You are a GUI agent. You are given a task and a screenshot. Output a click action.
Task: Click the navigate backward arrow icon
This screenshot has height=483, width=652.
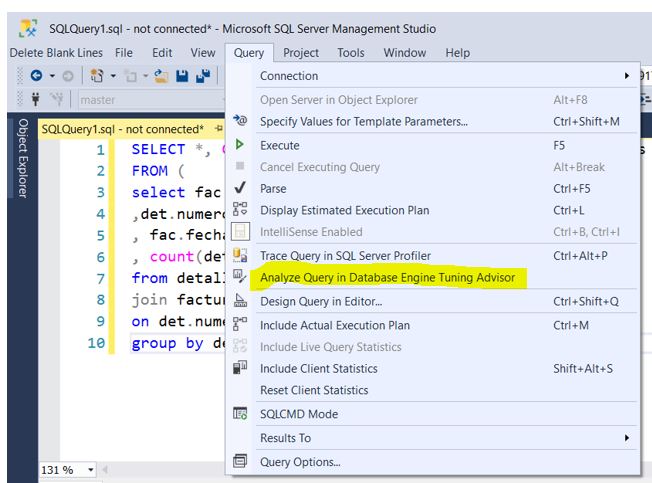pos(37,76)
